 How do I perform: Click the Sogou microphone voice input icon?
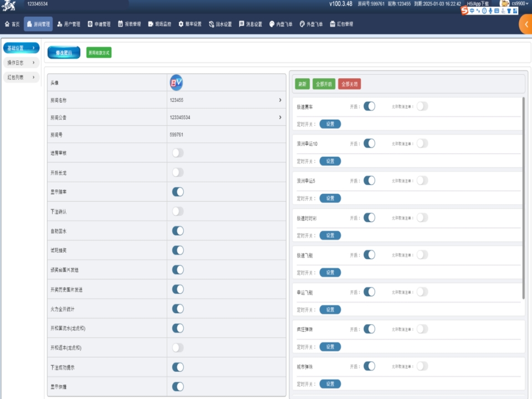(490, 11)
